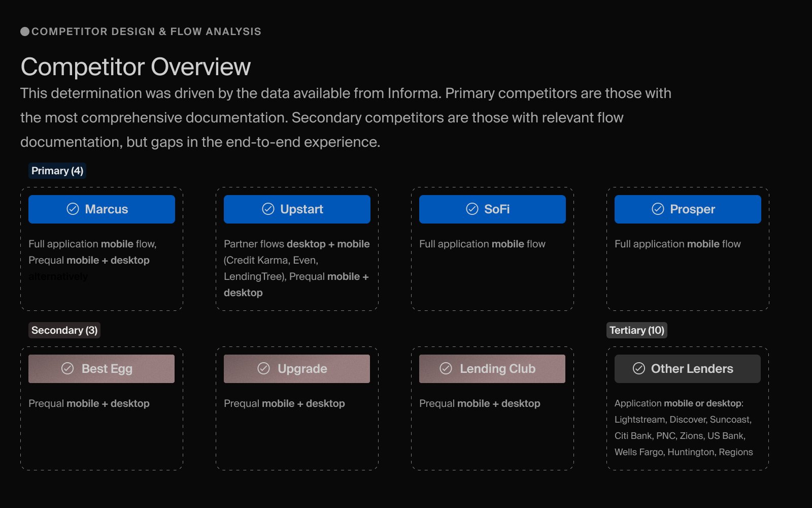The height and width of the screenshot is (508, 812).
Task: Select the Upstart competitor button
Action: tap(297, 209)
